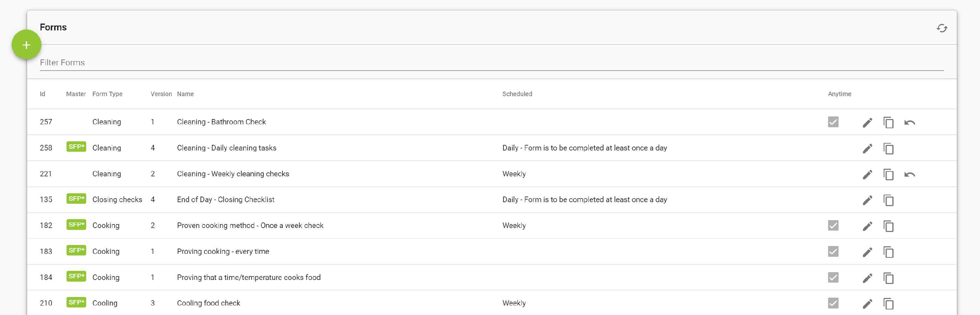Select 'Proven cooking method - Once a week check'

[250, 225]
